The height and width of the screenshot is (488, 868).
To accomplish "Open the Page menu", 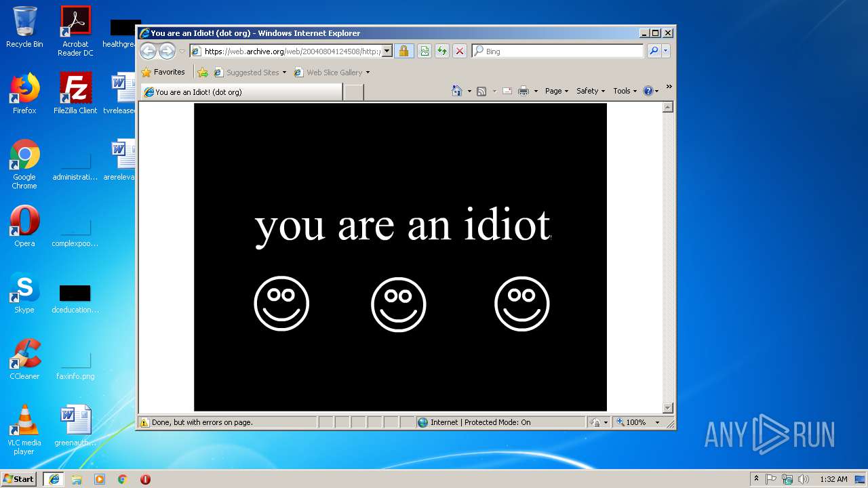I will point(557,91).
